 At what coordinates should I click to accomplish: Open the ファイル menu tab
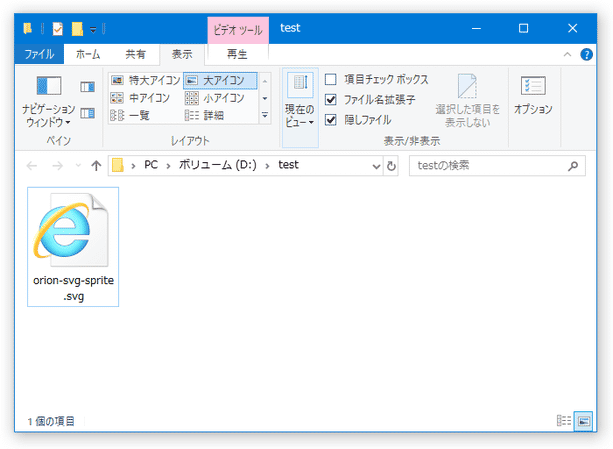(x=39, y=54)
